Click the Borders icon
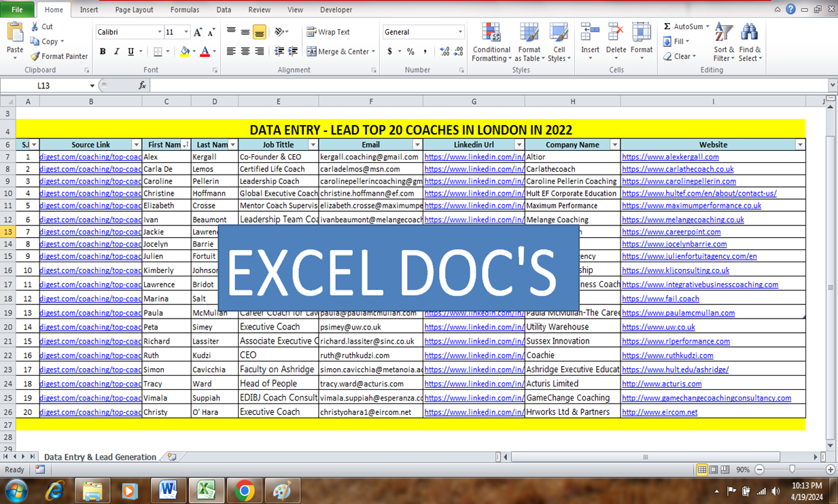This screenshot has height=504, width=838. 158,52
